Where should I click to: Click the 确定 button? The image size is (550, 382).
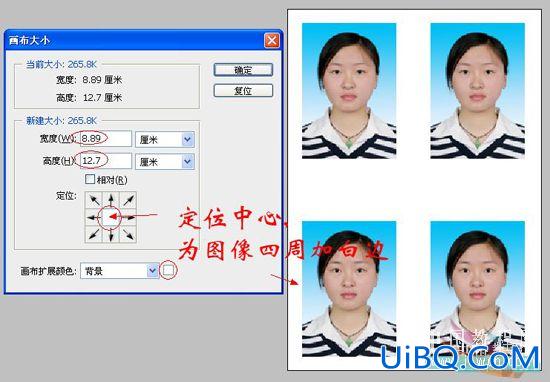(x=243, y=70)
